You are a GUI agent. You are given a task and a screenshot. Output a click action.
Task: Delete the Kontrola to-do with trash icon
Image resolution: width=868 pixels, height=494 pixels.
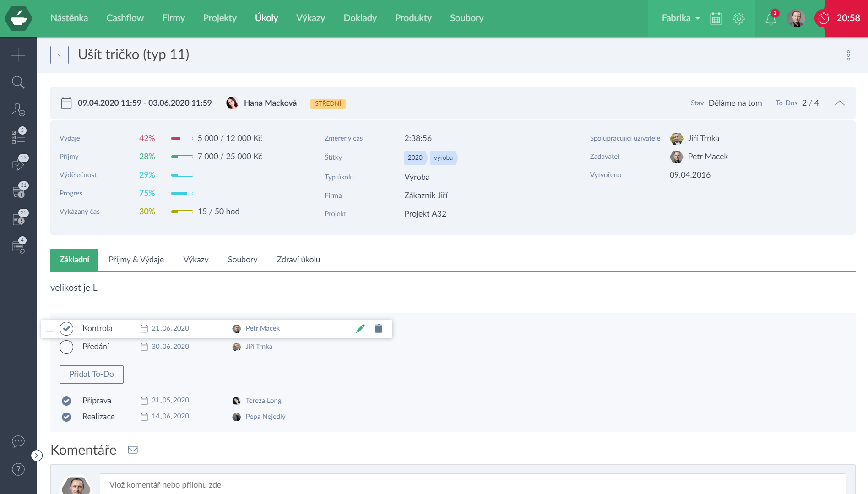[x=379, y=328]
